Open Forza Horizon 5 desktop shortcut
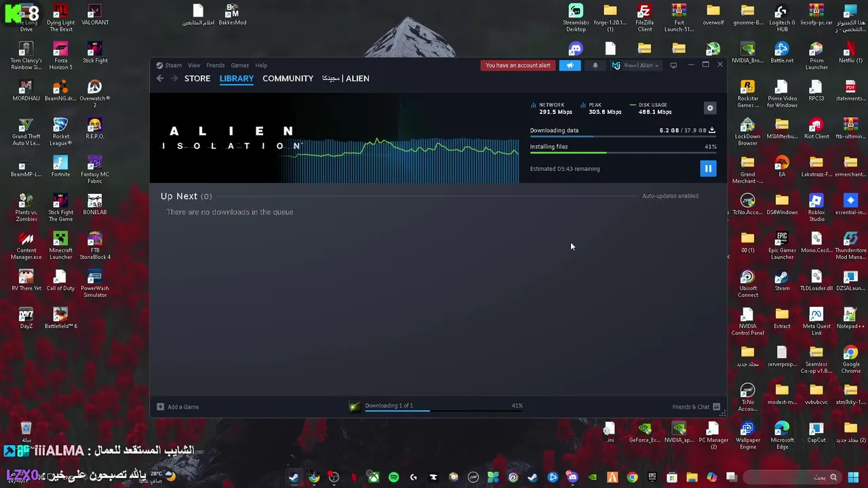868x488 pixels. 60,56
